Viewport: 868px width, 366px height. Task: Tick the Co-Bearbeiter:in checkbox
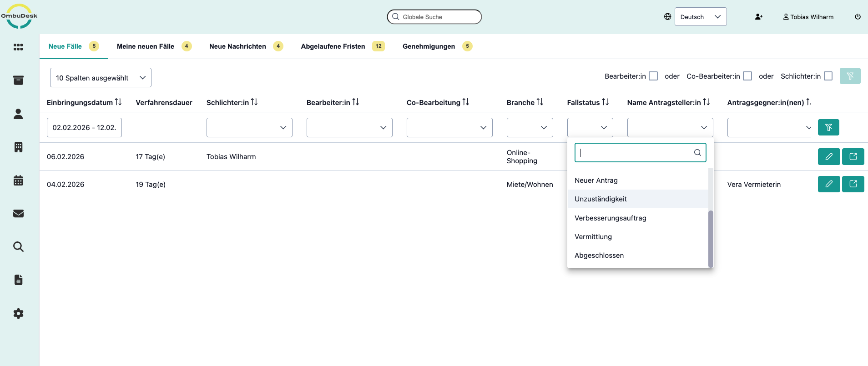pyautogui.click(x=747, y=76)
